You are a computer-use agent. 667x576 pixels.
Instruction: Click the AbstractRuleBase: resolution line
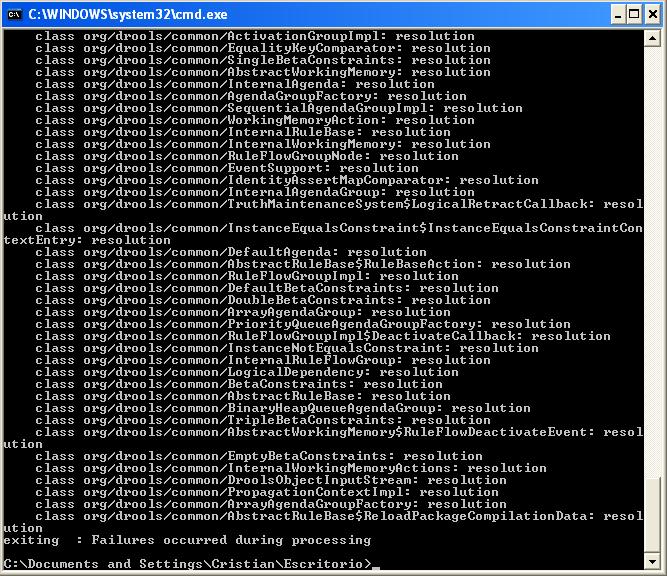point(243,396)
